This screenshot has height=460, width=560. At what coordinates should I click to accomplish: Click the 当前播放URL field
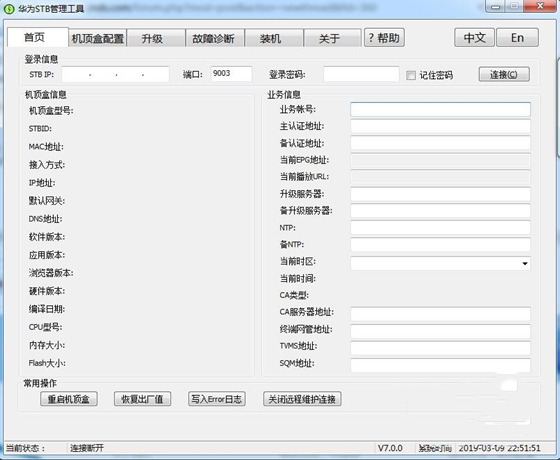click(440, 177)
